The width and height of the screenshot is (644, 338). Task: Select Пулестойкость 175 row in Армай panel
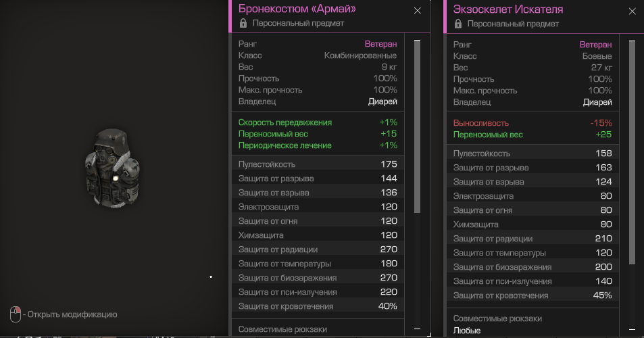318,164
